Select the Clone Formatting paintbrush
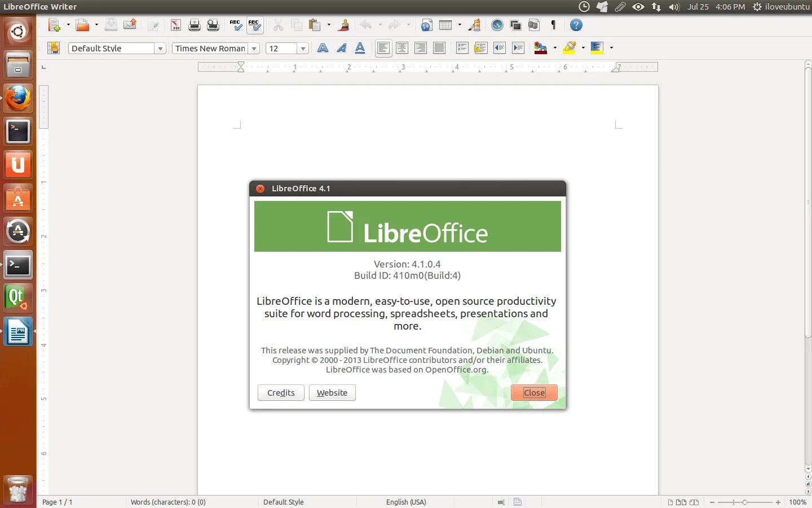Image resolution: width=812 pixels, height=508 pixels. point(343,25)
